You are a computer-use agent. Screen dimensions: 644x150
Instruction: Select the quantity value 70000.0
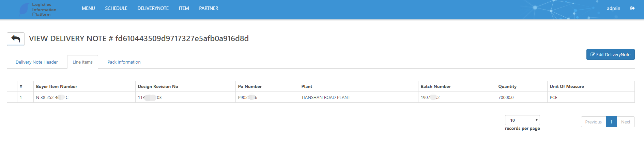[521, 97]
